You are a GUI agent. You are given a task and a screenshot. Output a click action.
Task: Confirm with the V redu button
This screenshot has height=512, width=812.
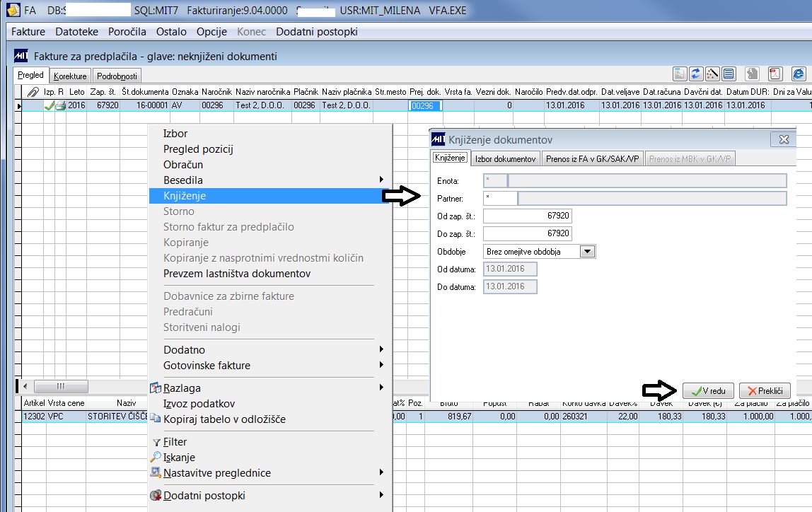coord(708,391)
